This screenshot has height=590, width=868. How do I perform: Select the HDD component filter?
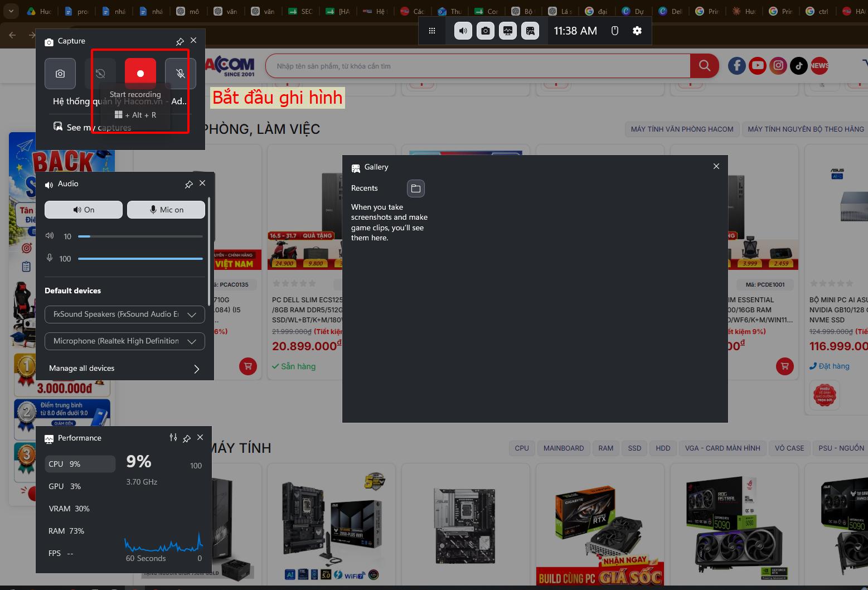[663, 448]
